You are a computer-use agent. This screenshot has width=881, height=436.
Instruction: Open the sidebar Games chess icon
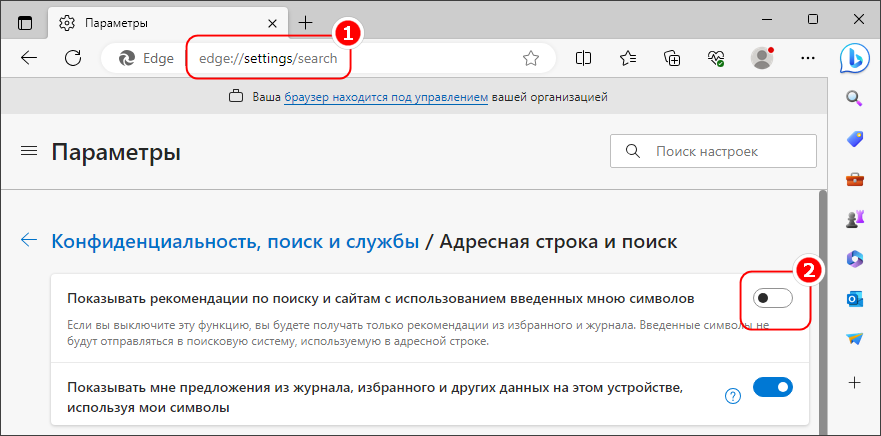click(855, 219)
